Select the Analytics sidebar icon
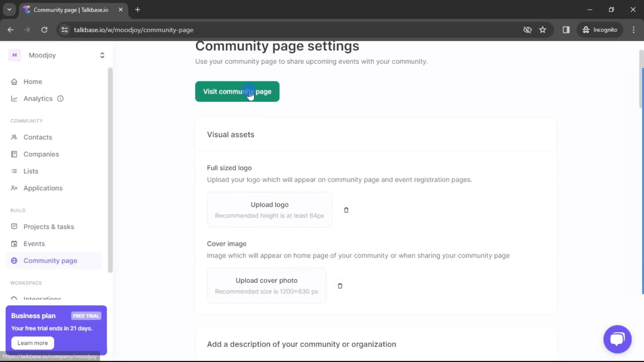Image resolution: width=644 pixels, height=362 pixels. pos(14,98)
